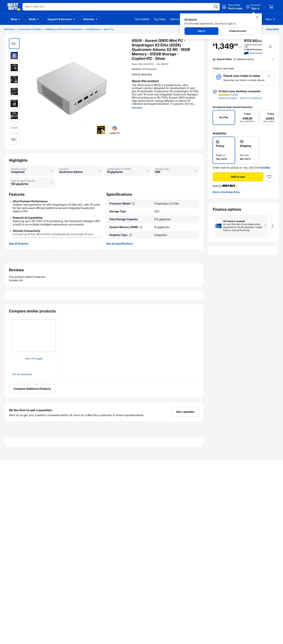Select the 1-Year $199.99 protection plan

247,117
